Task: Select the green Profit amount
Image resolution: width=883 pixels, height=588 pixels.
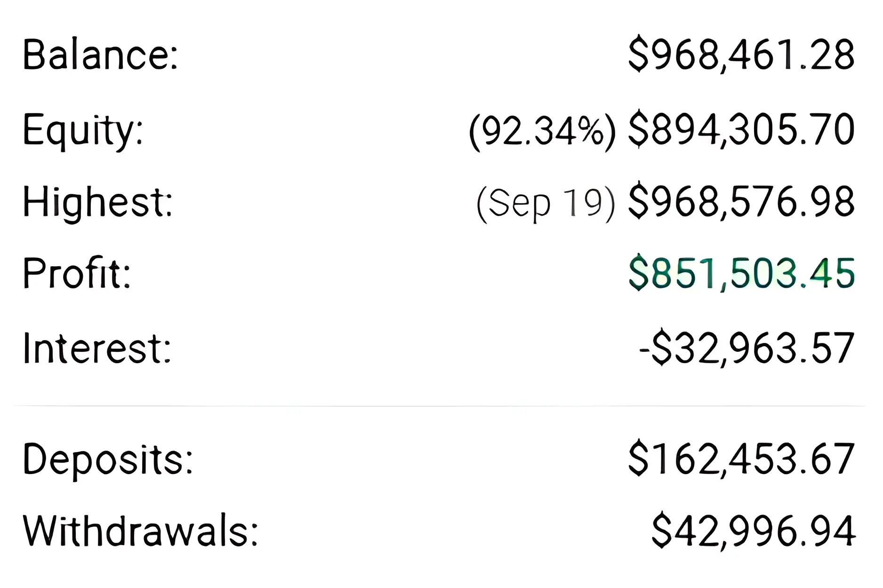Action: [741, 274]
